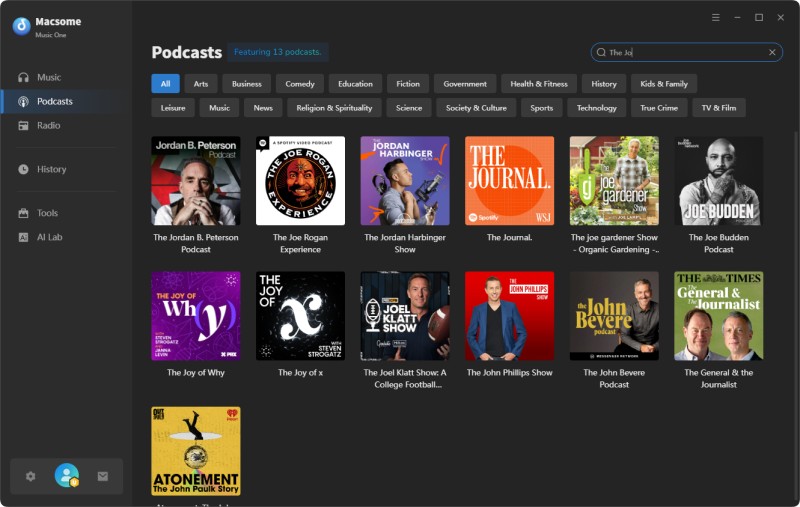Filter podcasts by Arts
The height and width of the screenshot is (507, 800).
(x=201, y=84)
